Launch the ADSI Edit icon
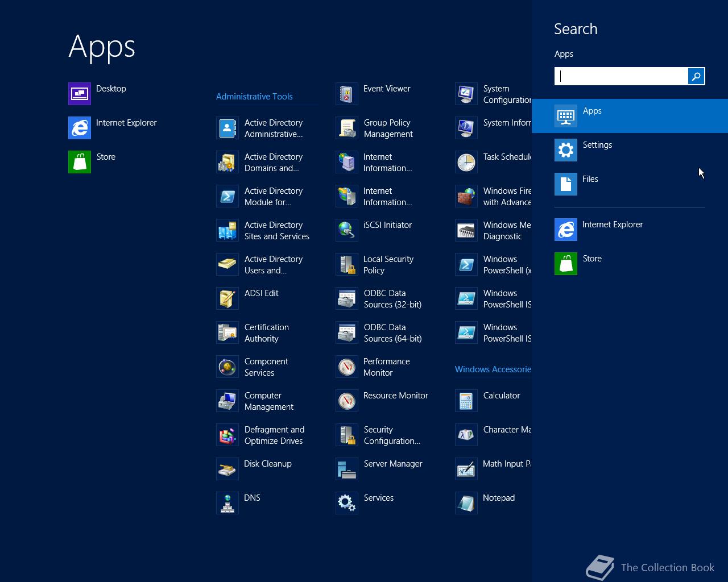Screen dimensions: 728x582 227,298
